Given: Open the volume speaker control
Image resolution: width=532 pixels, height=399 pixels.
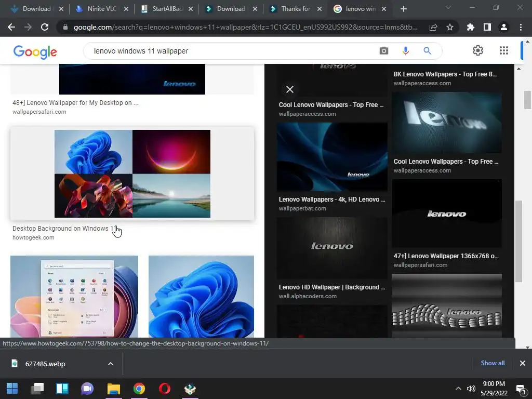Looking at the screenshot, I should (471, 389).
